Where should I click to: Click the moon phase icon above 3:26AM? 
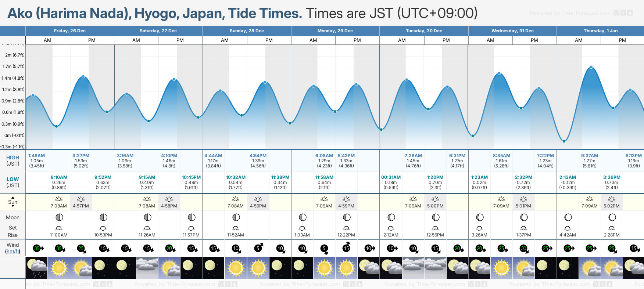[480, 217]
